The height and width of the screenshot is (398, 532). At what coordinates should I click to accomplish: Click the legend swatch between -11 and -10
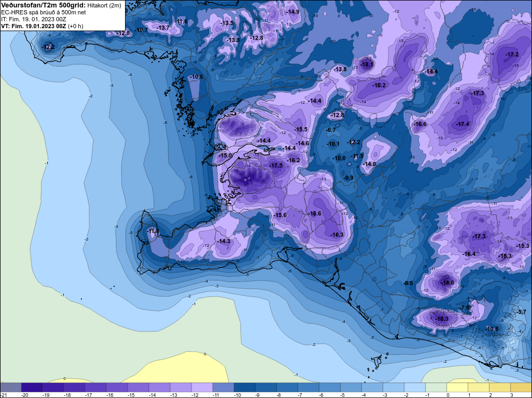223,387
